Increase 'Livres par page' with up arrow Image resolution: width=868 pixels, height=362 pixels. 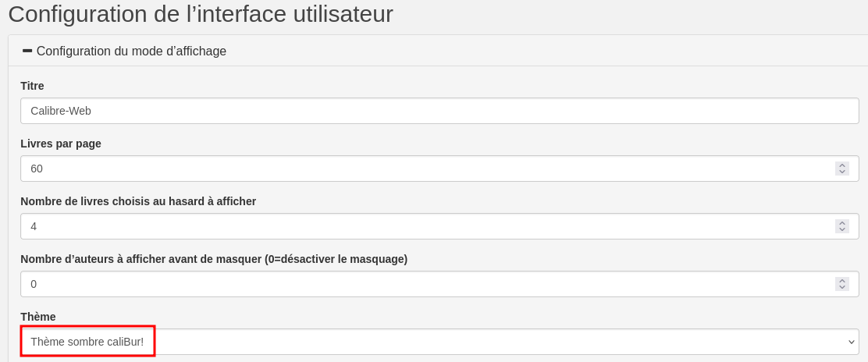(x=842, y=165)
